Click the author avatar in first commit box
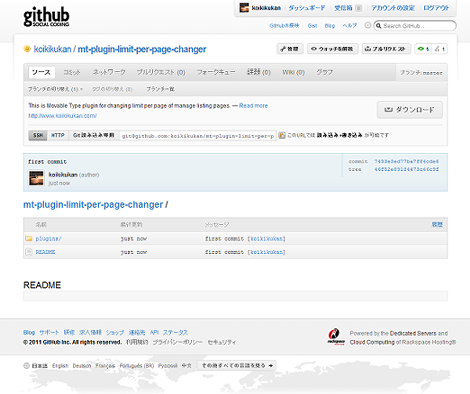Image resolution: width=470 pixels, height=394 pixels. 36,178
